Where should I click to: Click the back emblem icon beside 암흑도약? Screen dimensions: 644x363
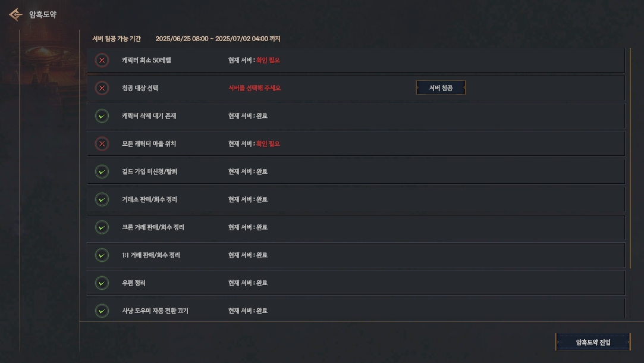tap(16, 14)
